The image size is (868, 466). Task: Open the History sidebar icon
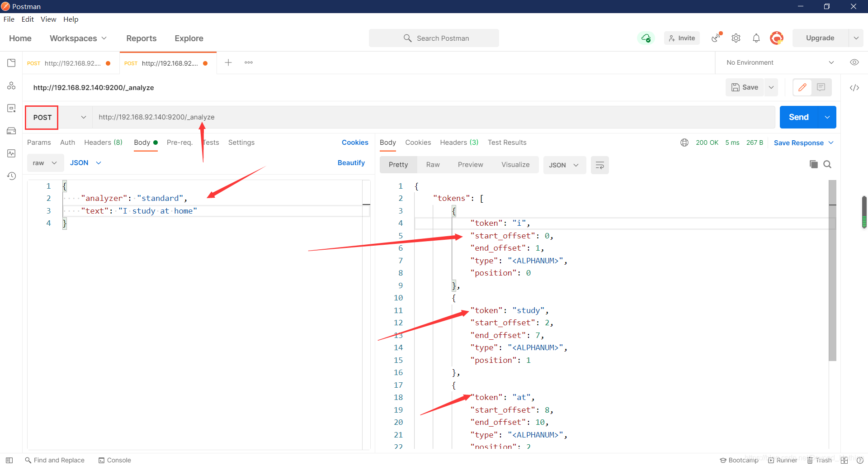tap(11, 176)
